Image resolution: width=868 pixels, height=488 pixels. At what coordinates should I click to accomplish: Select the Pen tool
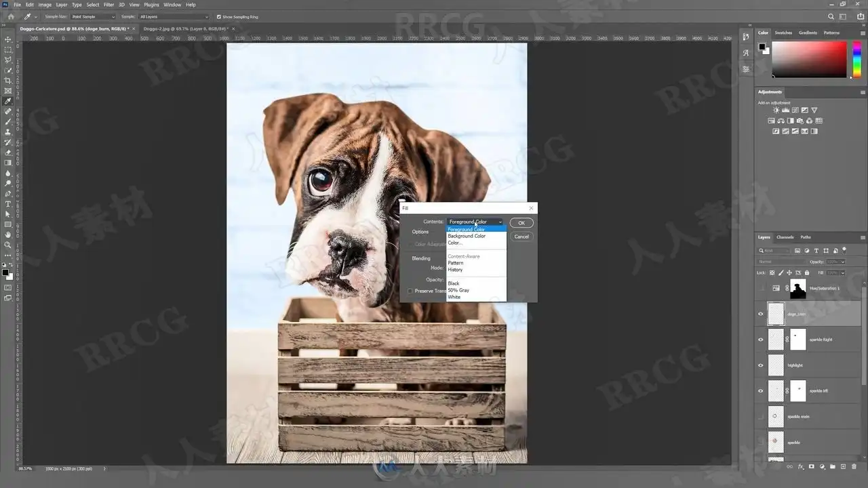click(x=8, y=193)
